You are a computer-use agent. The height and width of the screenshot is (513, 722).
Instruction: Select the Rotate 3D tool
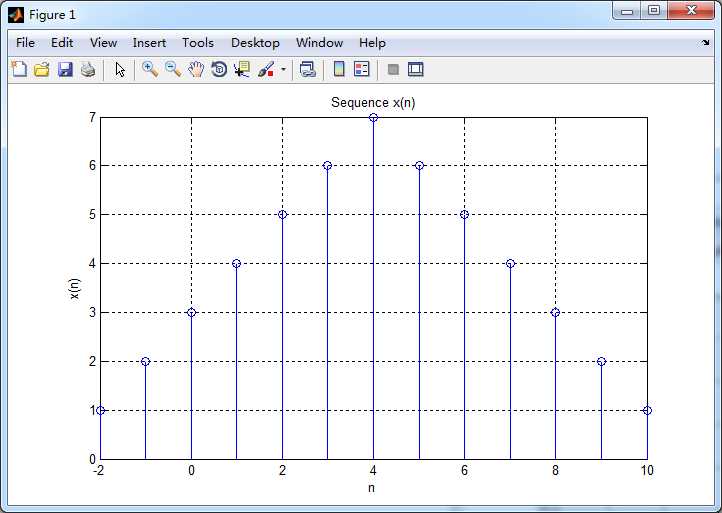coord(219,70)
